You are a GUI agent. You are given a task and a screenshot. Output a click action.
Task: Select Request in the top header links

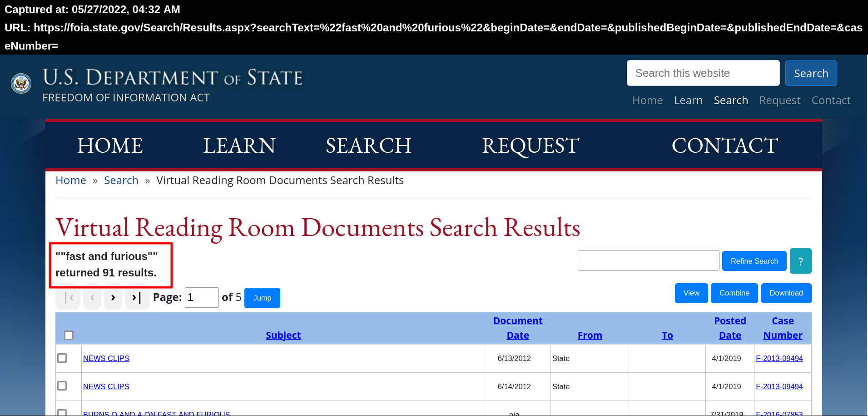click(780, 100)
